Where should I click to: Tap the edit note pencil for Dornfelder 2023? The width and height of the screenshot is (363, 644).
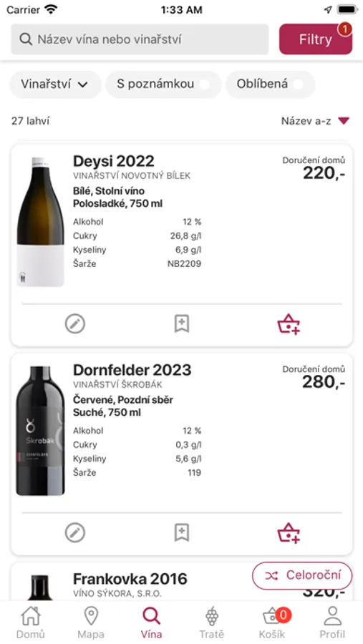(75, 532)
